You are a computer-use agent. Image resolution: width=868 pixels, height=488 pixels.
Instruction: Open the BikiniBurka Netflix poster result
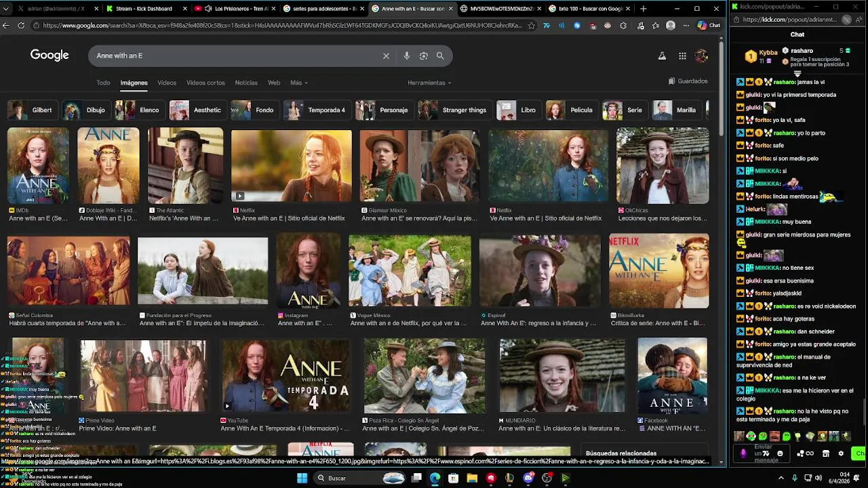(x=658, y=270)
